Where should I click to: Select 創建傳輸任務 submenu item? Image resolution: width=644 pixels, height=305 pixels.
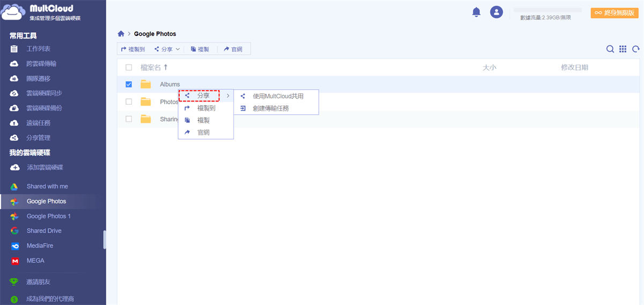(x=276, y=108)
